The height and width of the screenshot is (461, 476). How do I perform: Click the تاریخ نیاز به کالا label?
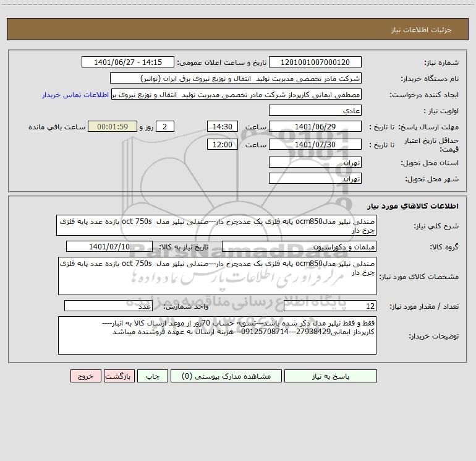coord(184,247)
